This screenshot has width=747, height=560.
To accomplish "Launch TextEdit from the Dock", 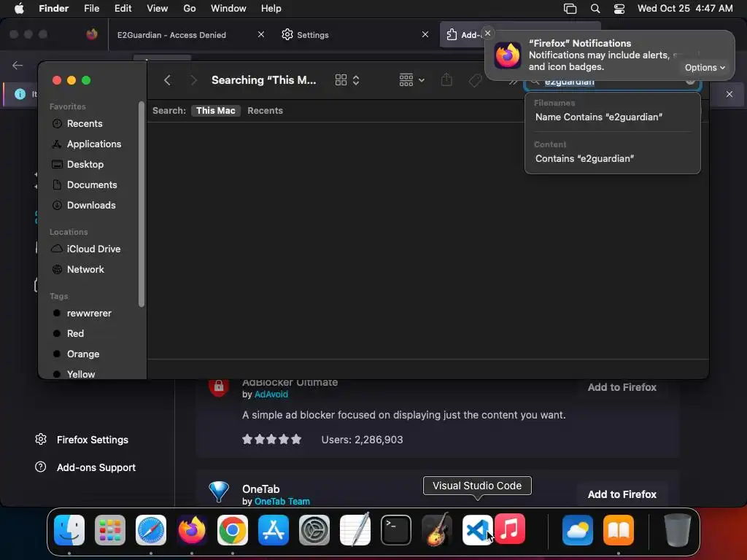I will pos(355,529).
